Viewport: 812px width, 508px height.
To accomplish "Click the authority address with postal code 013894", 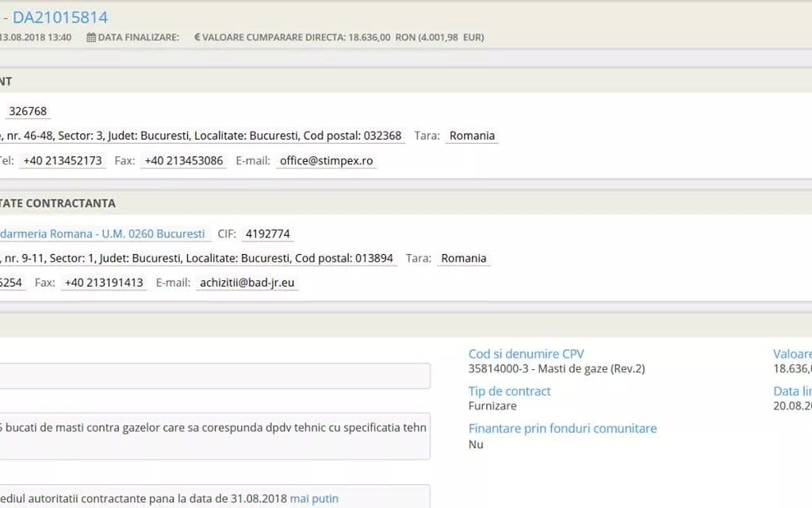I will click(197, 258).
